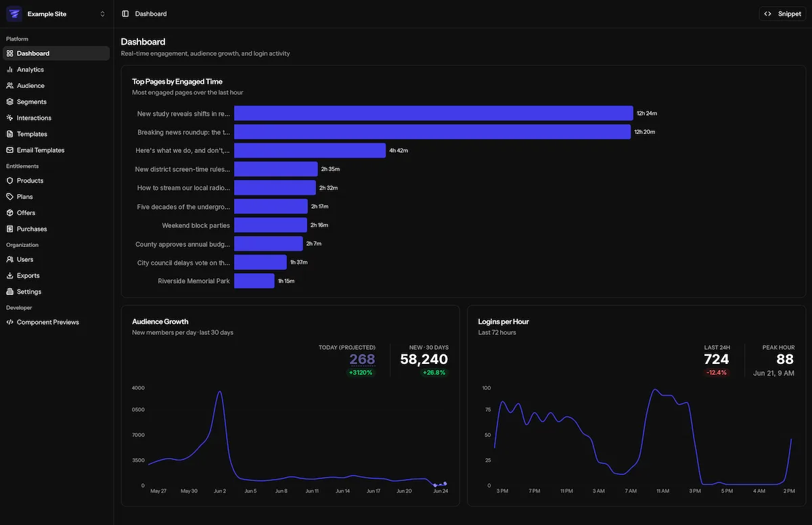Click the +3120% green badge
This screenshot has height=525, width=812.
tap(361, 373)
